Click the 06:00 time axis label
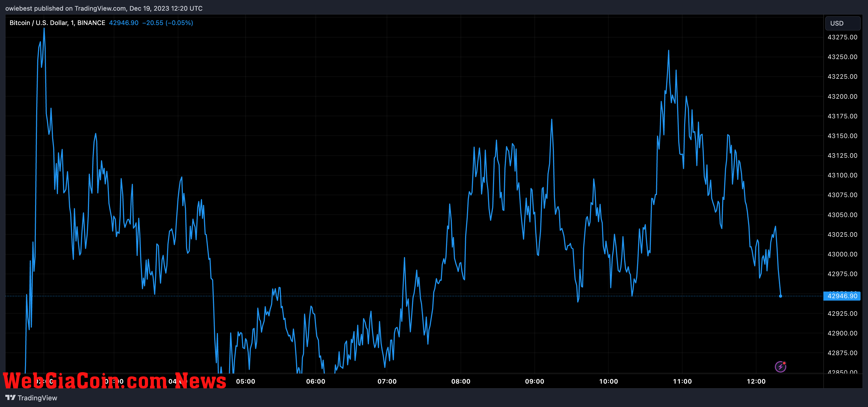The width and height of the screenshot is (868, 407). coord(316,381)
